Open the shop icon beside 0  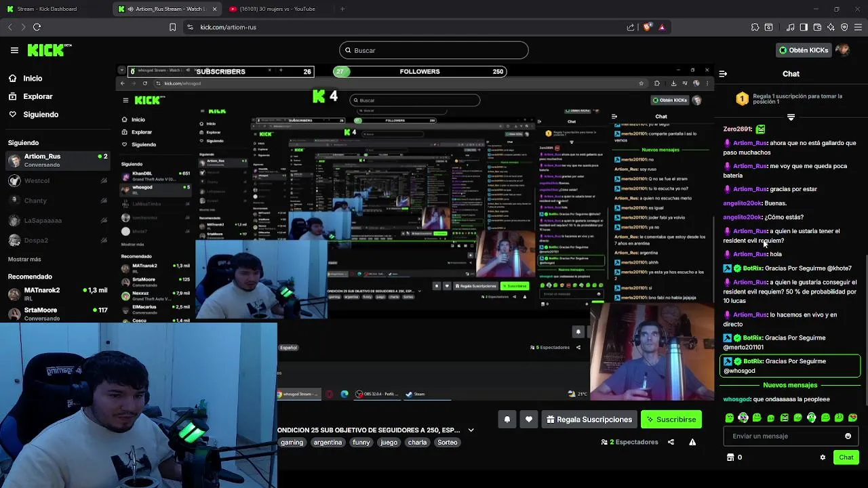[x=730, y=457]
